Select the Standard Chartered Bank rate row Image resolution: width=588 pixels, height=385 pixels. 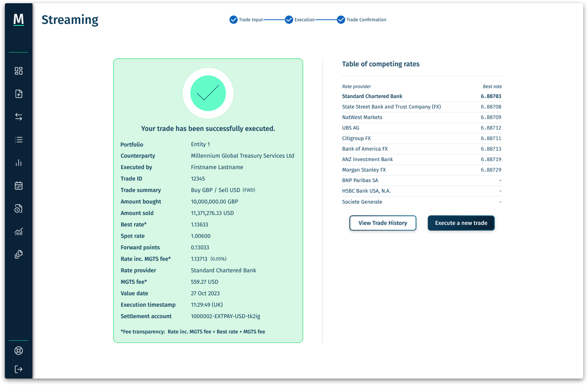click(x=422, y=96)
